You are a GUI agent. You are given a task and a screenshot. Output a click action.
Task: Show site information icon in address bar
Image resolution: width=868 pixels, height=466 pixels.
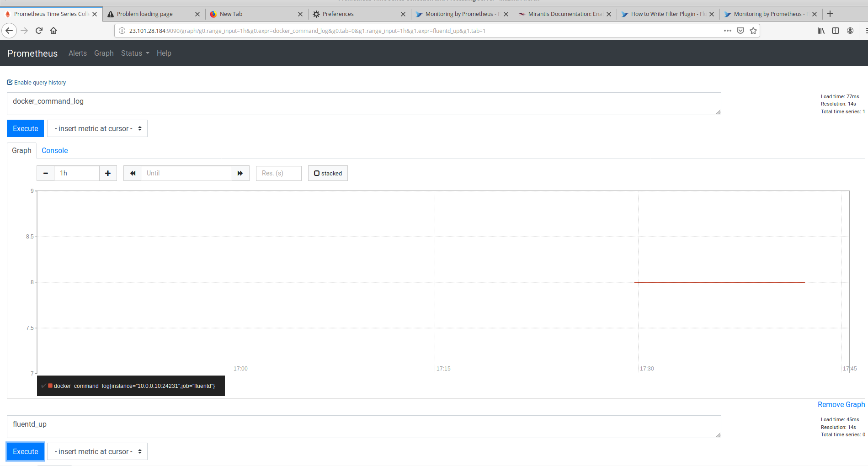click(x=122, y=31)
